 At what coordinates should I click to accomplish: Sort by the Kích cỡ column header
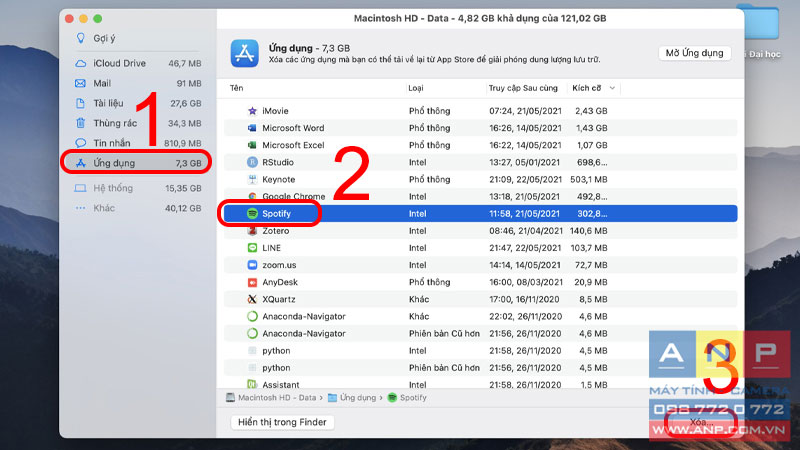click(x=587, y=88)
